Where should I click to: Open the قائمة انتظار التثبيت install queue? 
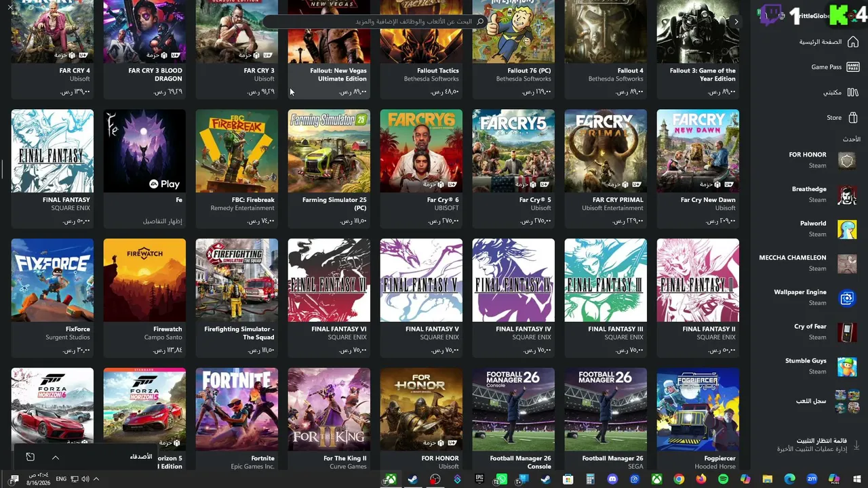pyautogui.click(x=817, y=445)
